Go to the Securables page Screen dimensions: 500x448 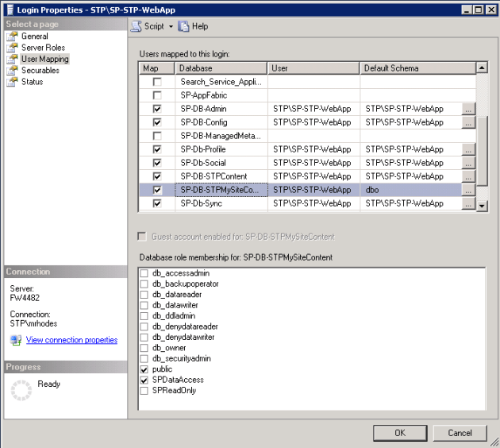[40, 70]
